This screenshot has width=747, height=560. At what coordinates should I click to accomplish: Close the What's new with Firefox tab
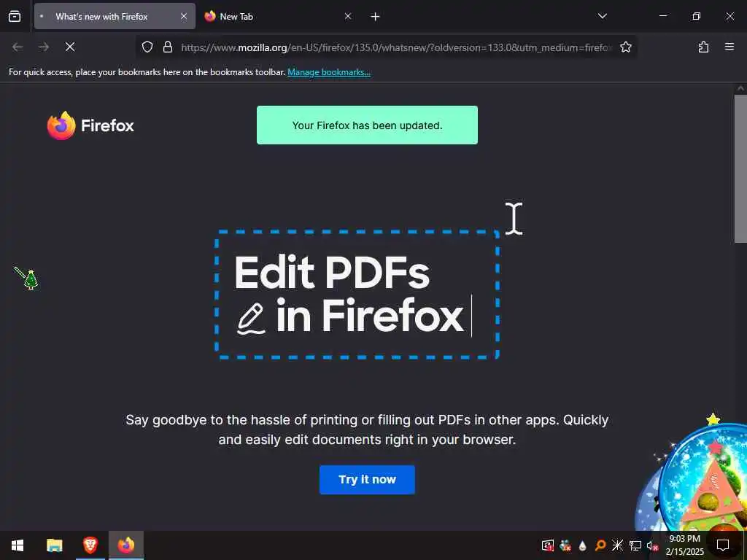coord(183,17)
